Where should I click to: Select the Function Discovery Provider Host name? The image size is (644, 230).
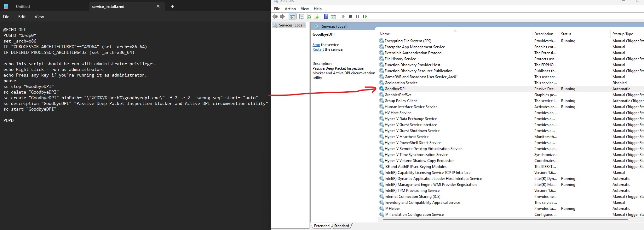pyautogui.click(x=412, y=65)
